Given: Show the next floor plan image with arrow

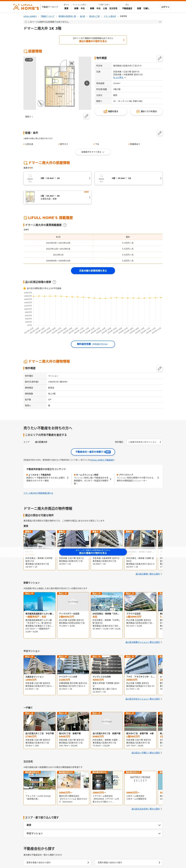Looking at the screenshot, I should click(87, 83).
